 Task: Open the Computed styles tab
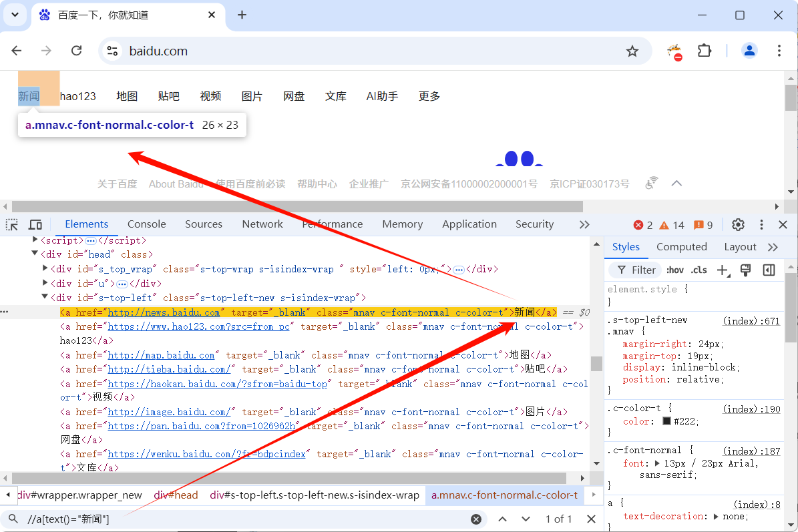click(x=681, y=247)
